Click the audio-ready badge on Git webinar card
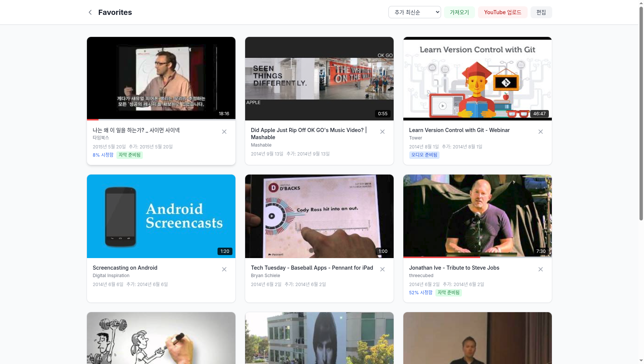 point(424,155)
